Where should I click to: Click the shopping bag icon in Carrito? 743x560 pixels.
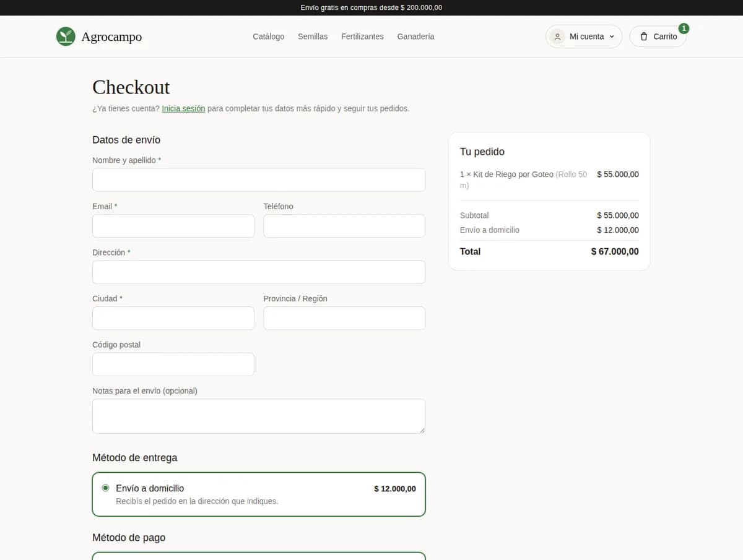click(644, 37)
